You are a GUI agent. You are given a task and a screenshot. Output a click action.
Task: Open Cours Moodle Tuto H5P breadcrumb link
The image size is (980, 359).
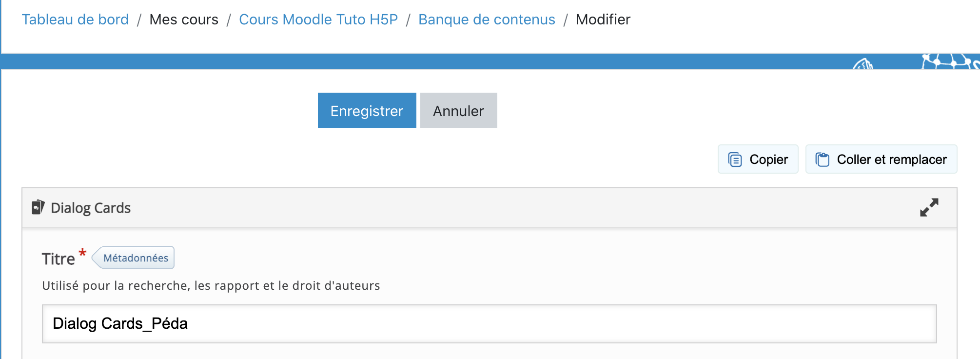(x=318, y=20)
